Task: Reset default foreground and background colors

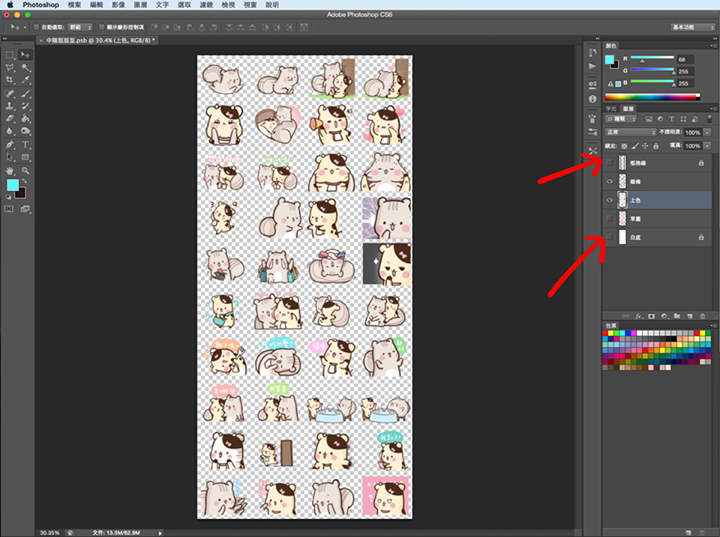Action: point(8,197)
